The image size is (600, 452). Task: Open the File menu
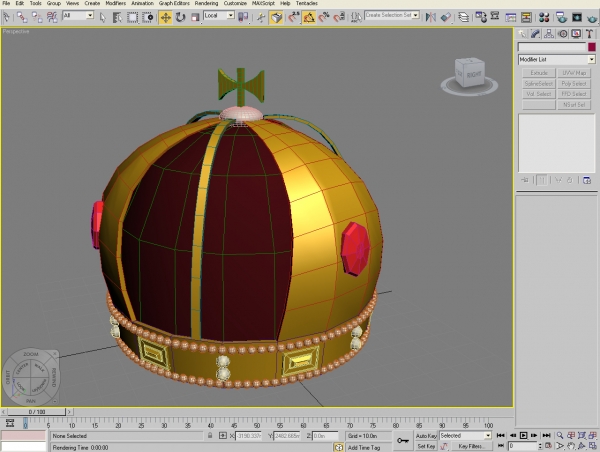[7, 3]
